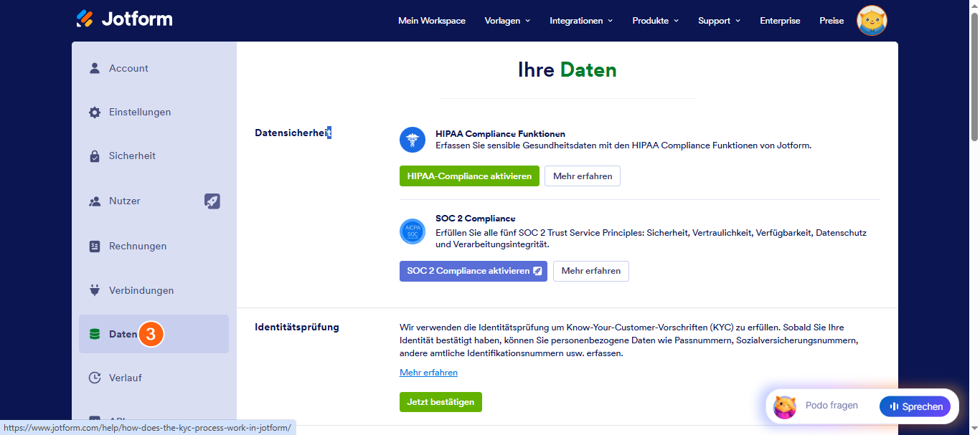Image resolution: width=980 pixels, height=435 pixels.
Task: Click the Account person icon
Action: point(94,68)
